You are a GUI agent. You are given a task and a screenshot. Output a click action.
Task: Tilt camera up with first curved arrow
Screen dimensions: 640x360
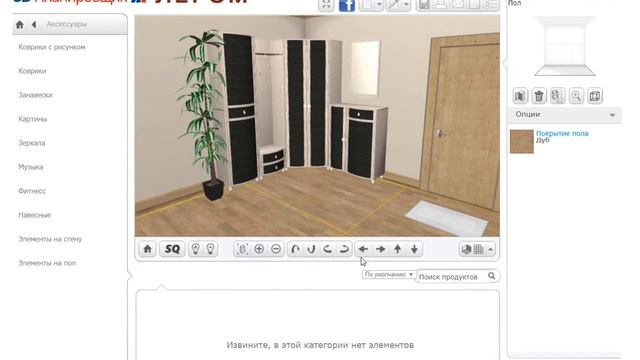coord(295,249)
